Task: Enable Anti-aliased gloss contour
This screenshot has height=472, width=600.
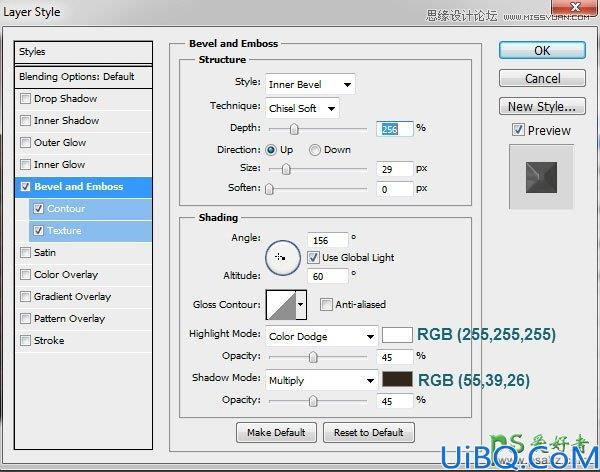Action: point(326,305)
